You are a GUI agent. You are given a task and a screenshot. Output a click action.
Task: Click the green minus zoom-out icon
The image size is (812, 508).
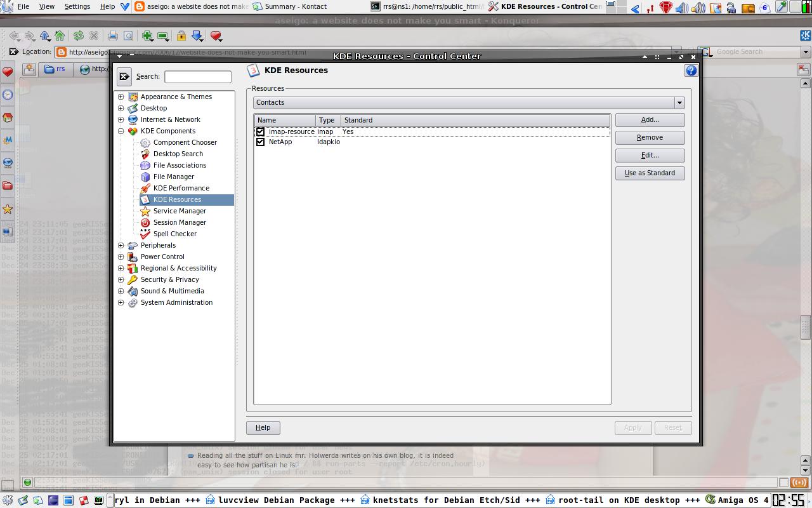pyautogui.click(x=162, y=36)
